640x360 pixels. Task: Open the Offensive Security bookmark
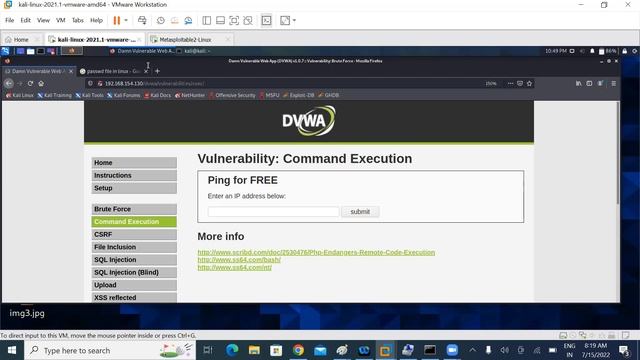(232, 95)
